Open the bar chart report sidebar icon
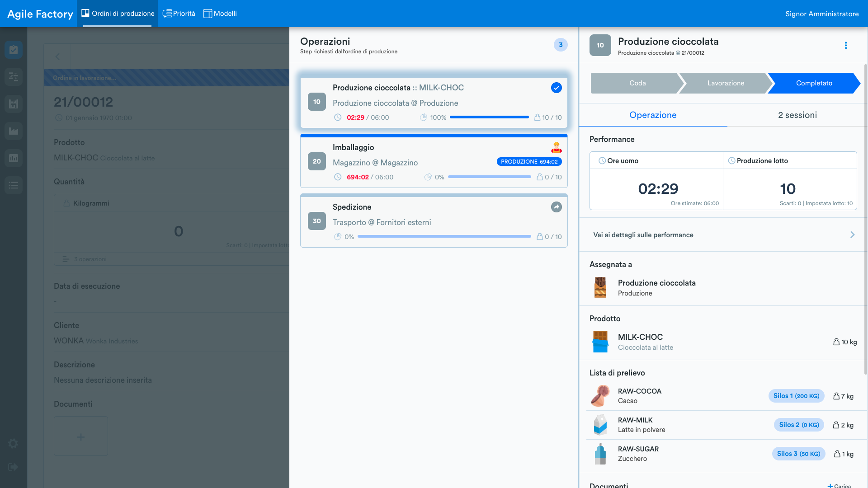 click(14, 158)
